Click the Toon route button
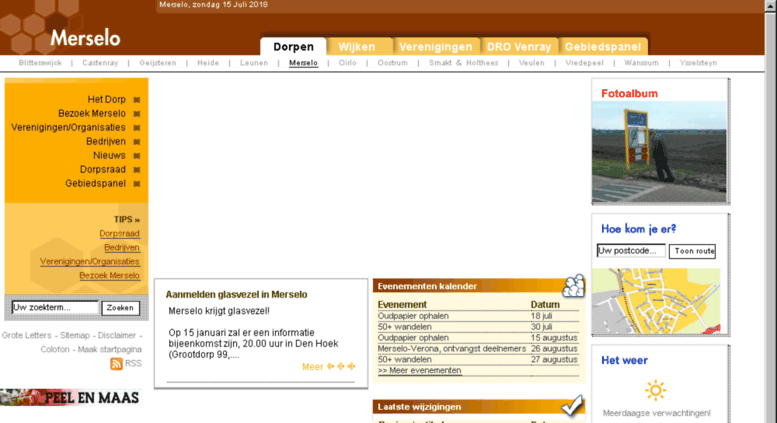777x423 pixels. point(692,251)
